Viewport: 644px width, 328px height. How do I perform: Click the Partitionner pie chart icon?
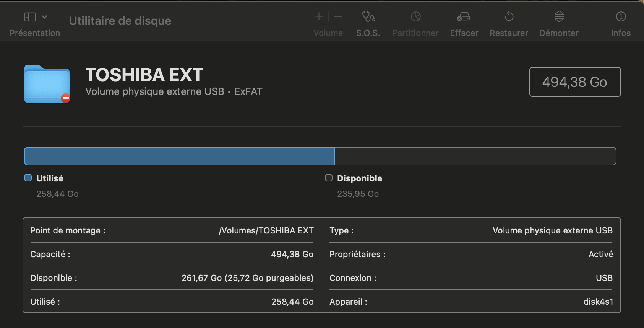(x=415, y=17)
